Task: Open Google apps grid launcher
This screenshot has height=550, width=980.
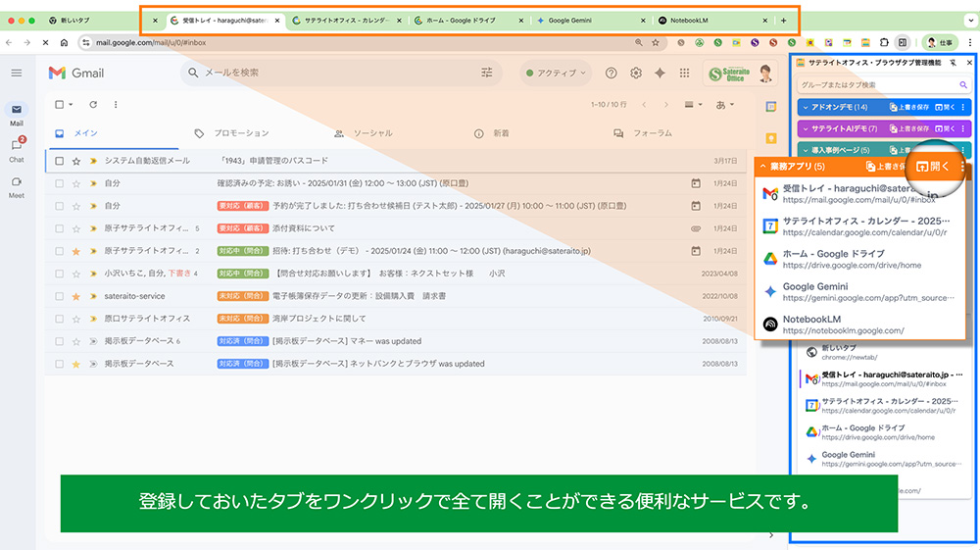Action: coord(684,74)
